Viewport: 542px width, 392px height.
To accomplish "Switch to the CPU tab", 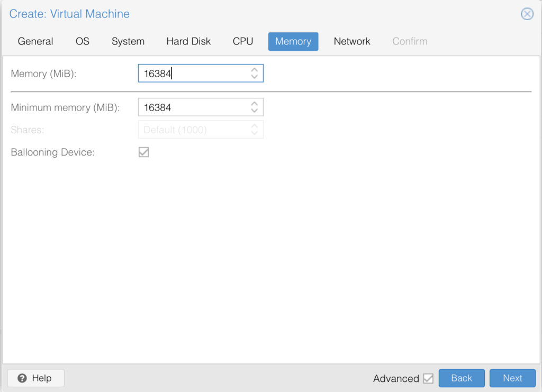I will [242, 41].
